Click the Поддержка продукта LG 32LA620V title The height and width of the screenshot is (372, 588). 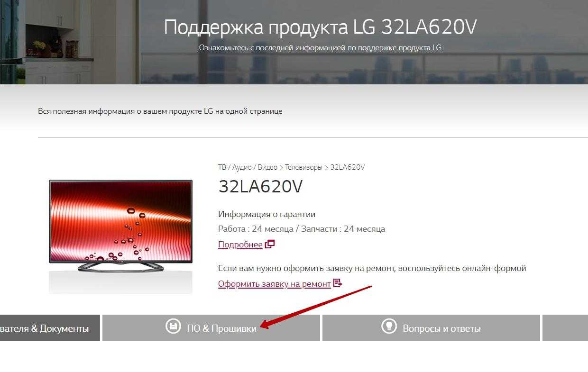(x=320, y=27)
